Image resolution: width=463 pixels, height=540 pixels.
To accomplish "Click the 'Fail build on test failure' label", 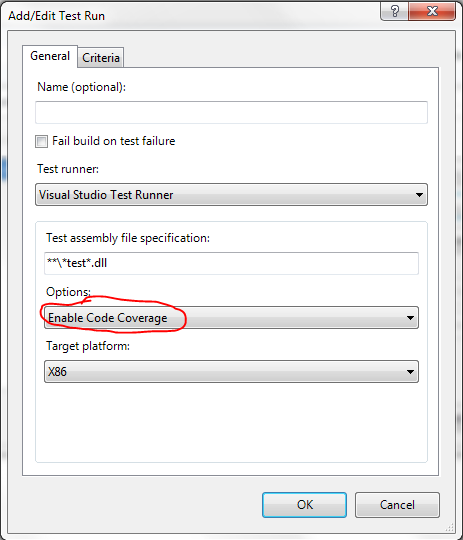I will 114,141.
